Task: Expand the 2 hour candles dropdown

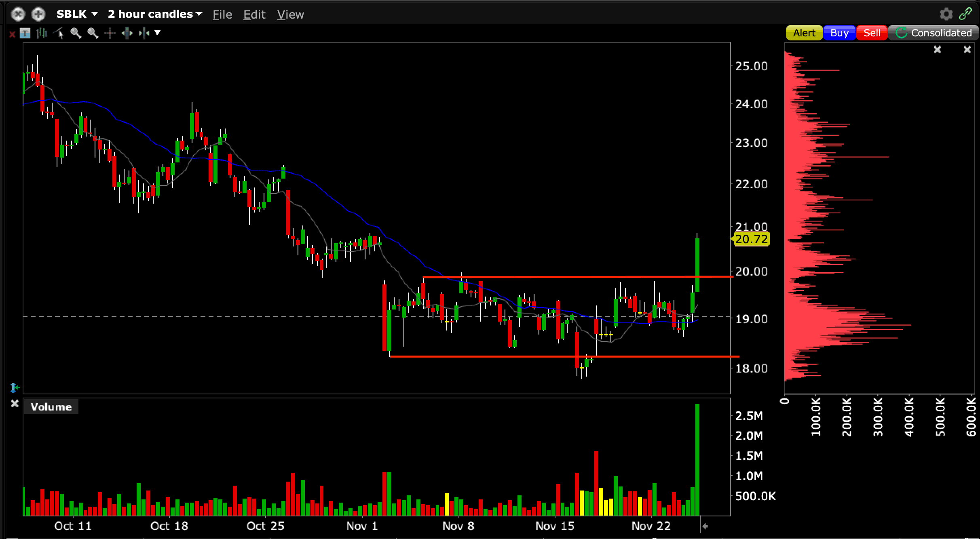Action: click(155, 14)
